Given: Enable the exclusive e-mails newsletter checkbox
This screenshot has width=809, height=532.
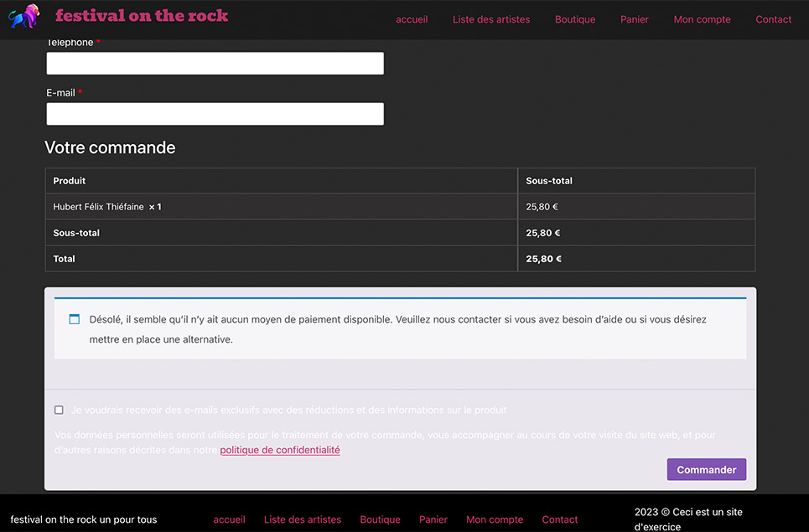Looking at the screenshot, I should [59, 410].
